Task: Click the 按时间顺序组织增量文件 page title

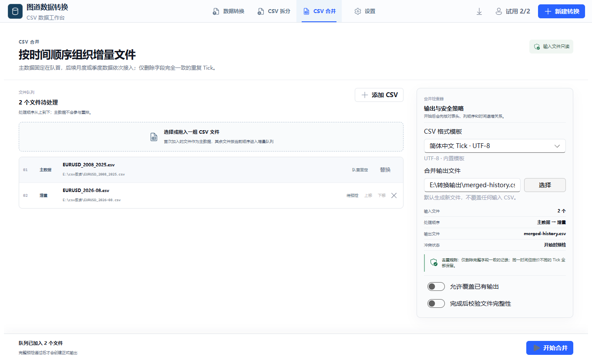Action: pos(77,55)
